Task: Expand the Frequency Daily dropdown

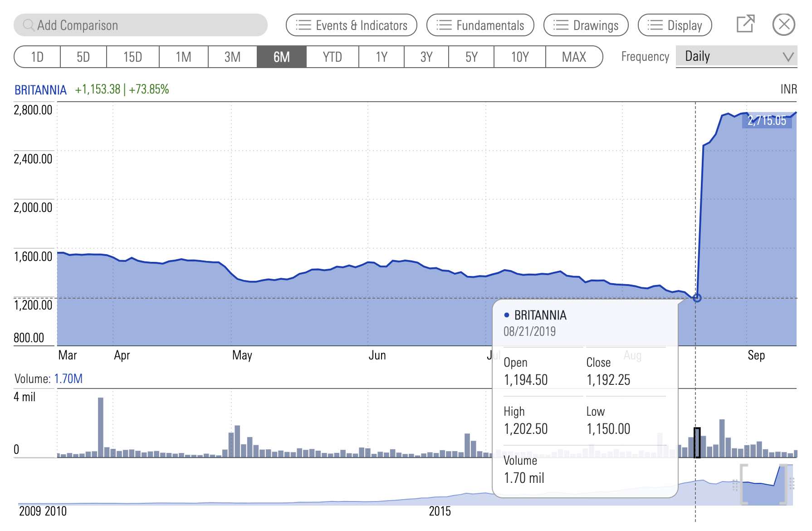Action: coord(736,56)
